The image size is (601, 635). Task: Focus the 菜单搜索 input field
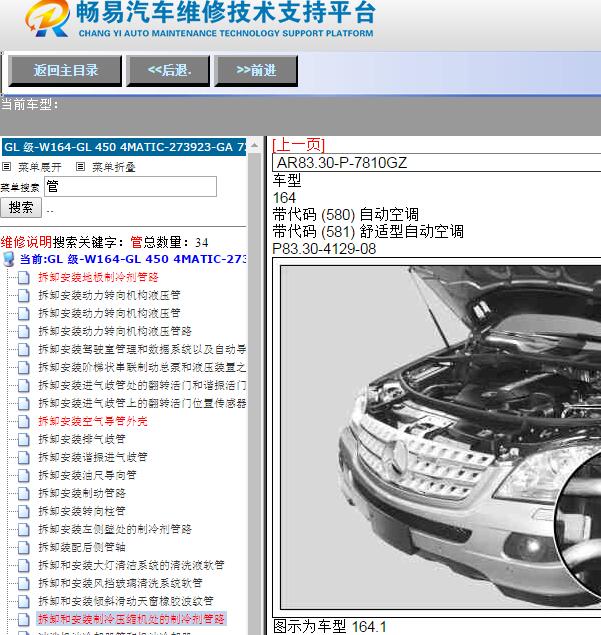(x=130, y=187)
